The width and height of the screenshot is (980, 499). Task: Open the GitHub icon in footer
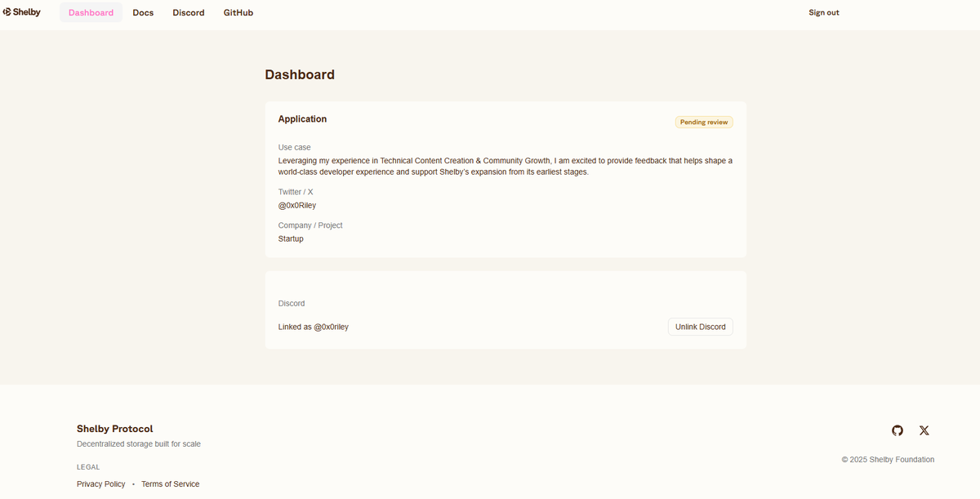[x=898, y=430]
